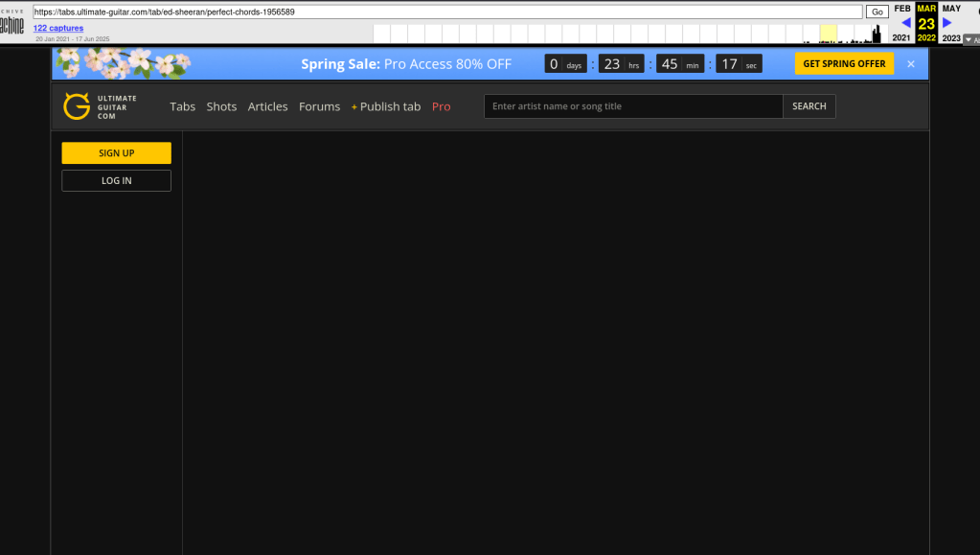Close the Spring Sale banner
980x555 pixels.
tap(910, 64)
